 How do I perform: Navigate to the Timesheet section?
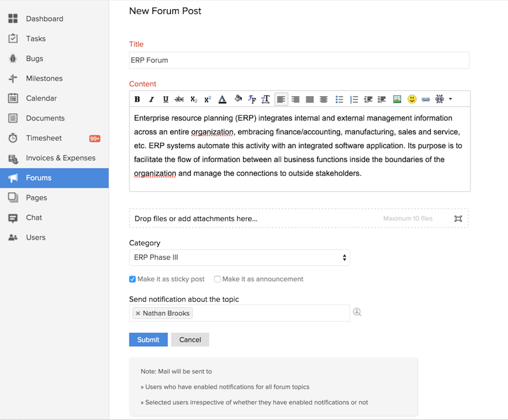click(x=44, y=138)
